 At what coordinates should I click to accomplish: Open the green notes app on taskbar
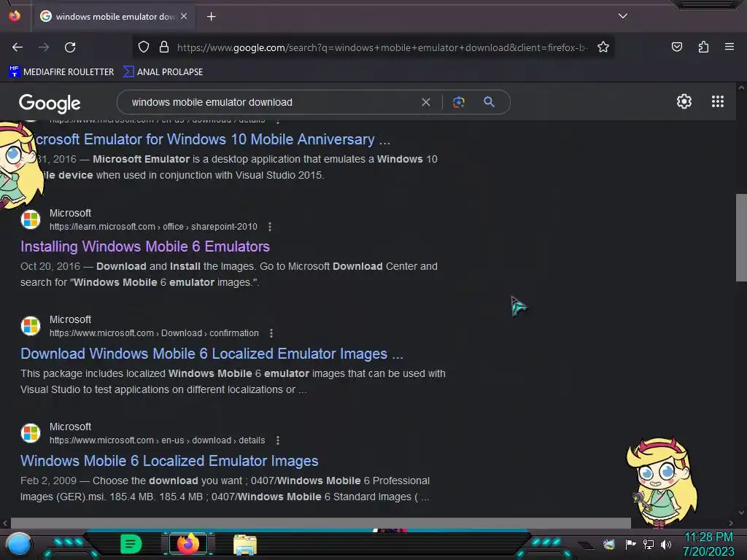point(131,544)
